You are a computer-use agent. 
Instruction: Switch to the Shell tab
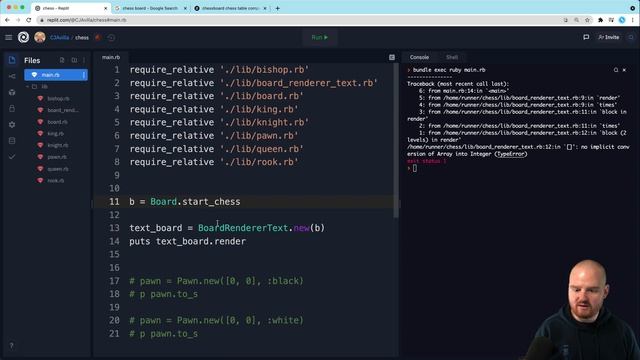452,57
